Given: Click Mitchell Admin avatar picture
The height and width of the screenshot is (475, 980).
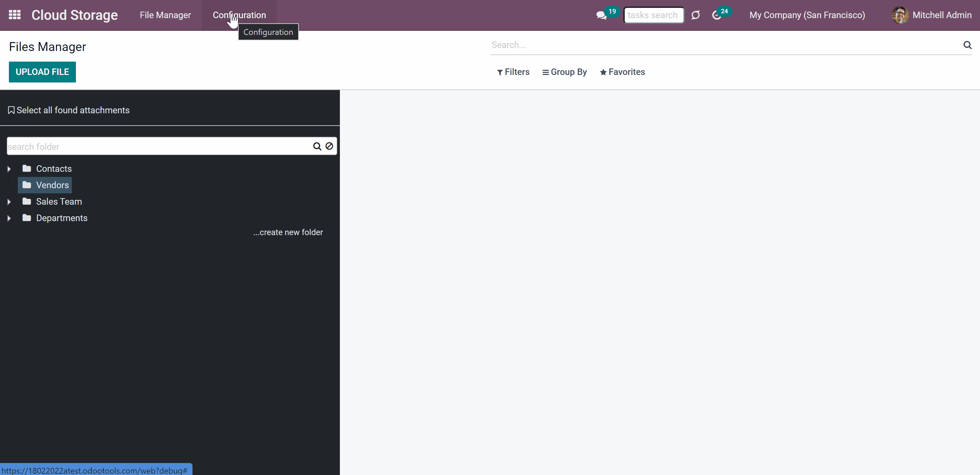Looking at the screenshot, I should click(900, 15).
